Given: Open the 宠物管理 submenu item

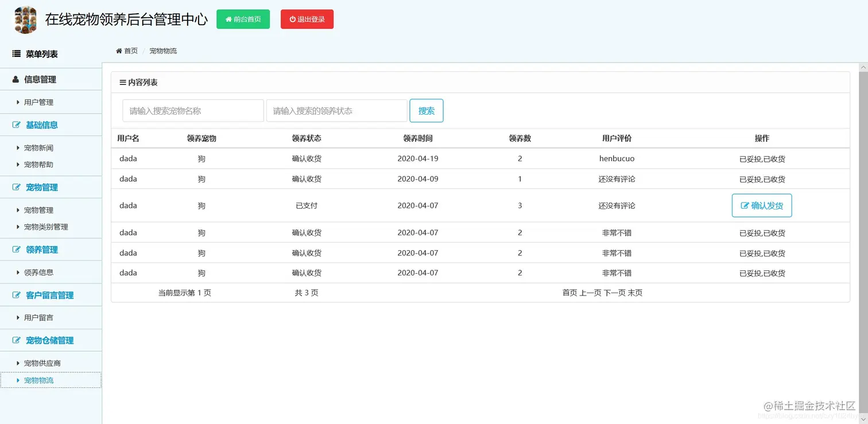Looking at the screenshot, I should [38, 211].
